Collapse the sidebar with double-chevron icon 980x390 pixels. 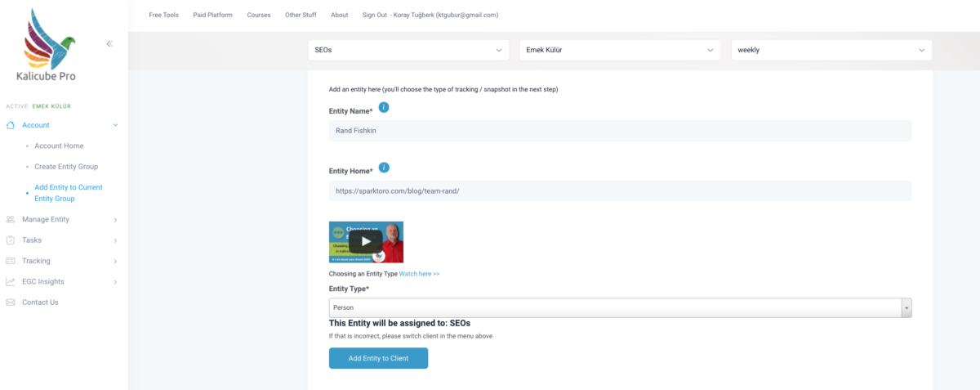109,43
